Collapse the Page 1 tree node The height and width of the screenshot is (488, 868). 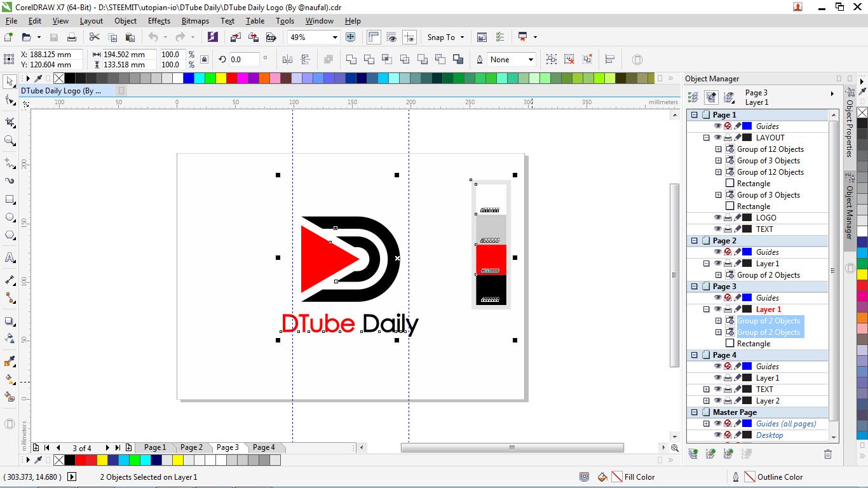(695, 115)
